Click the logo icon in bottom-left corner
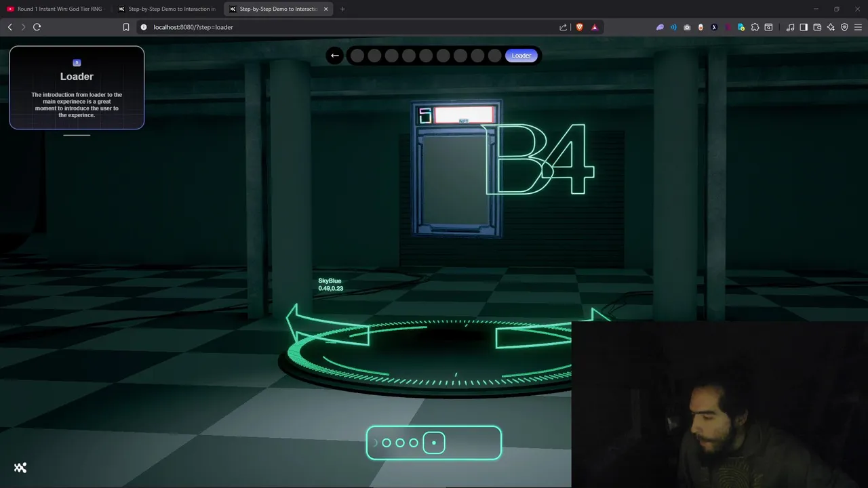 (x=20, y=468)
